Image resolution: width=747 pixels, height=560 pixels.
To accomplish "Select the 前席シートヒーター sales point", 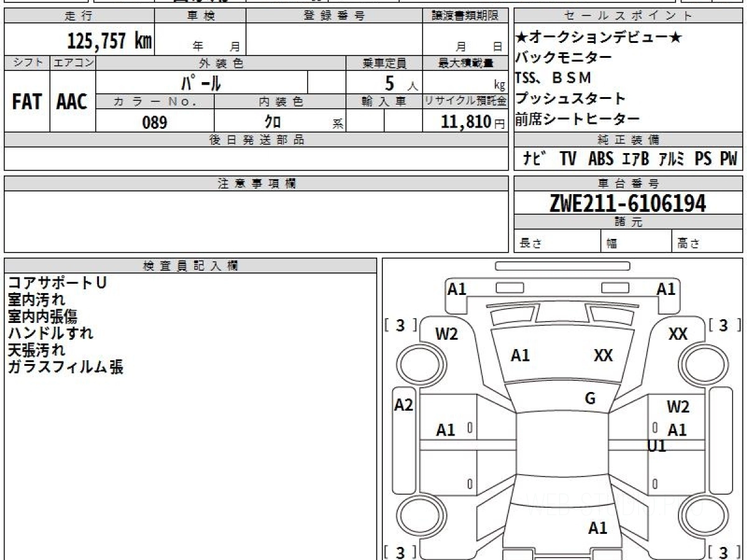I will pos(578,119).
